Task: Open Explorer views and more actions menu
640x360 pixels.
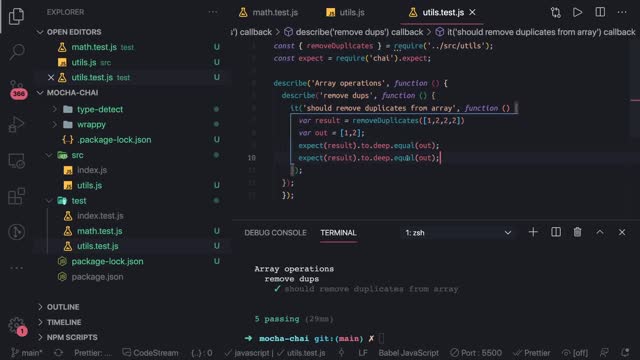Action: pyautogui.click(x=213, y=12)
